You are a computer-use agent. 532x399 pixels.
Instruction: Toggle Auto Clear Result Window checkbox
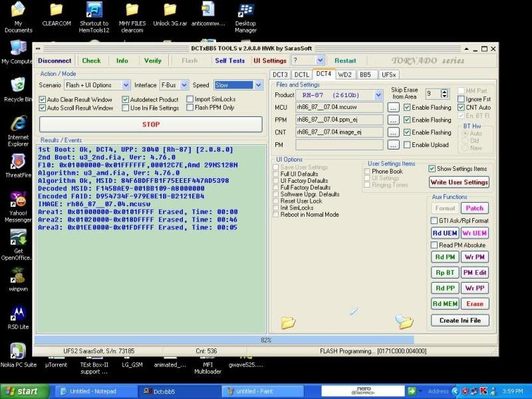click(x=43, y=99)
